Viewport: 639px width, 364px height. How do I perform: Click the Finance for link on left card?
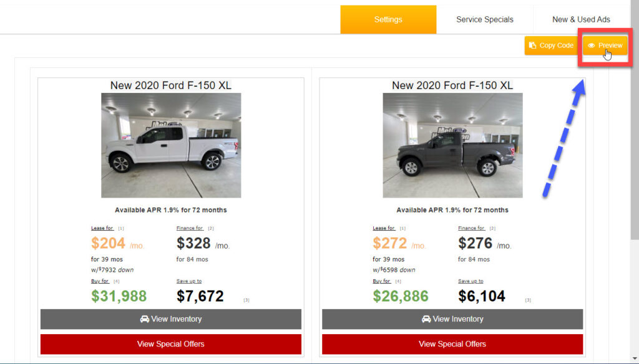click(x=190, y=228)
